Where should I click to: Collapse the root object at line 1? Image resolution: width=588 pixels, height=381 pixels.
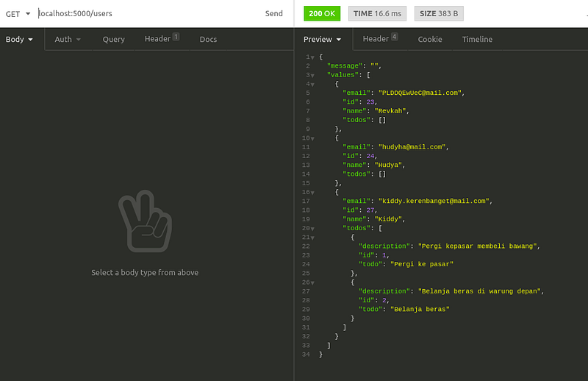[312, 58]
